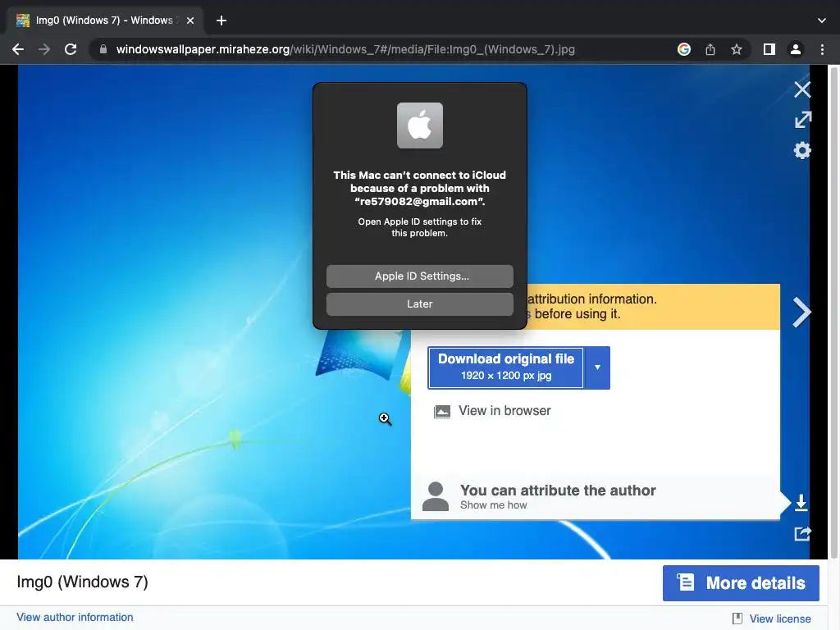Click the page vertical scrollbar

click(834, 311)
